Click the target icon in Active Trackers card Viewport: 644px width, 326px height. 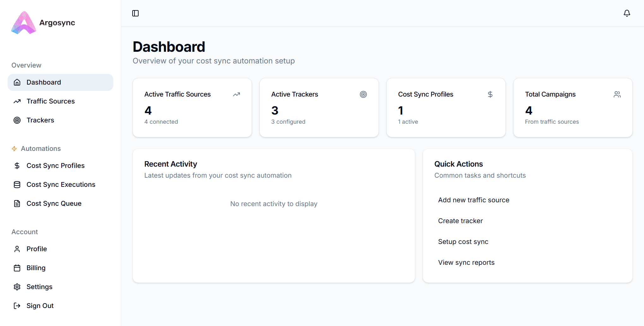[x=363, y=94]
